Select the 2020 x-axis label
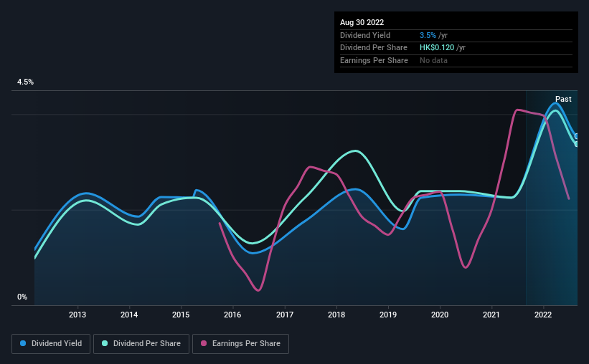The width and height of the screenshot is (589, 364). point(440,315)
